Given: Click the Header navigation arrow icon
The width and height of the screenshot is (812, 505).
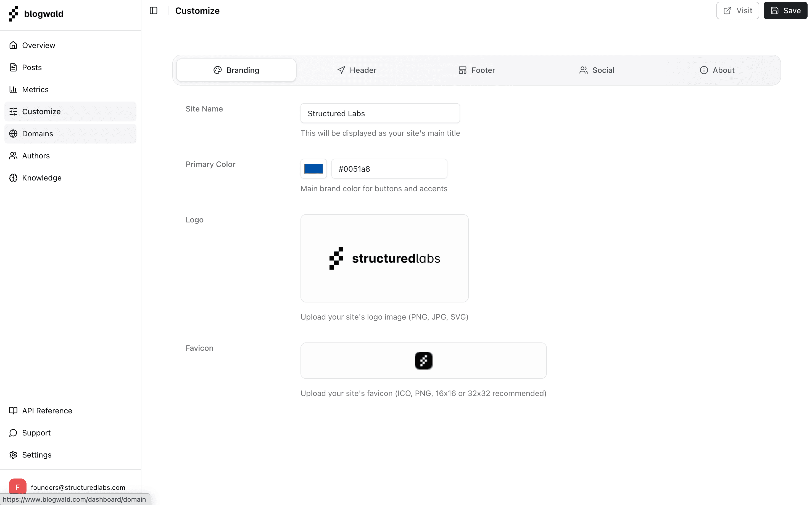Looking at the screenshot, I should pos(341,70).
